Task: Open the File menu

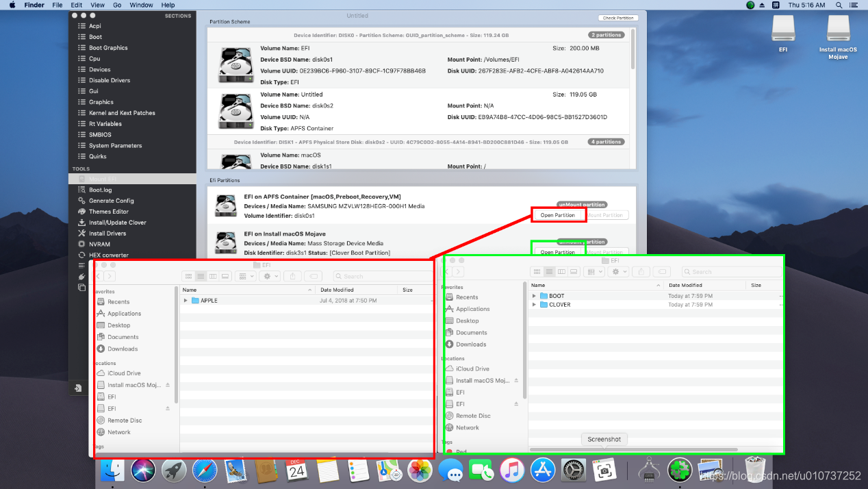Action: point(58,5)
